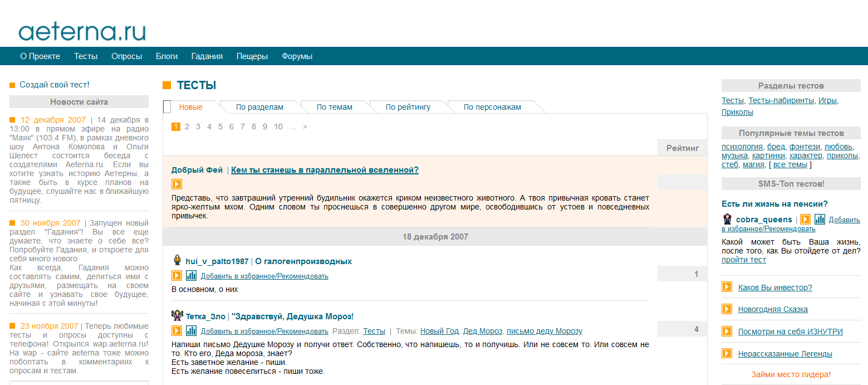
Task: Click the aeterna.ru site logo
Action: click(x=82, y=31)
